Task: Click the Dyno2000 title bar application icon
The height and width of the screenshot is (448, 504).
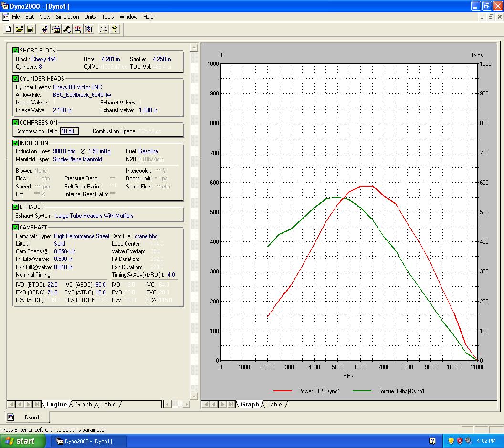Action: click(5, 6)
